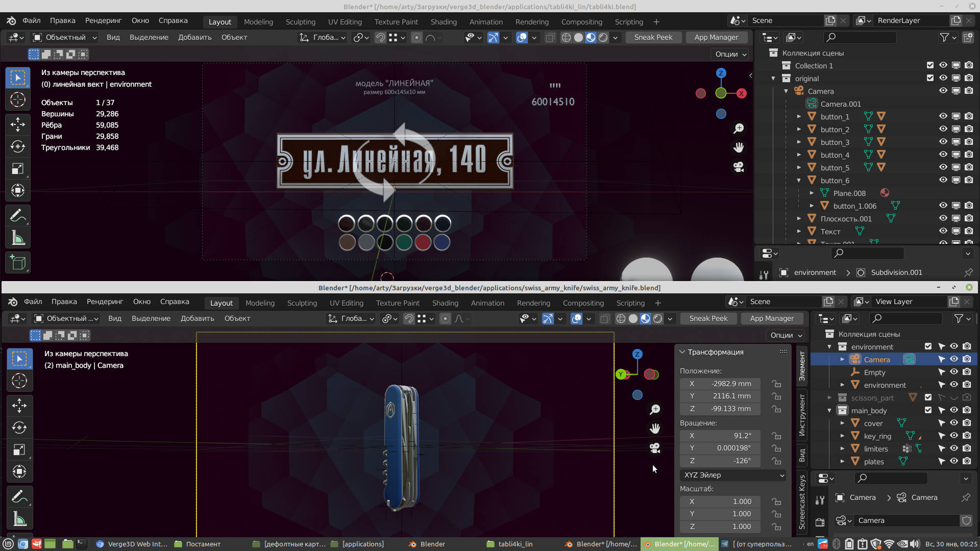
Task: Select the Annotate tool in top Blender window
Action: (x=18, y=216)
